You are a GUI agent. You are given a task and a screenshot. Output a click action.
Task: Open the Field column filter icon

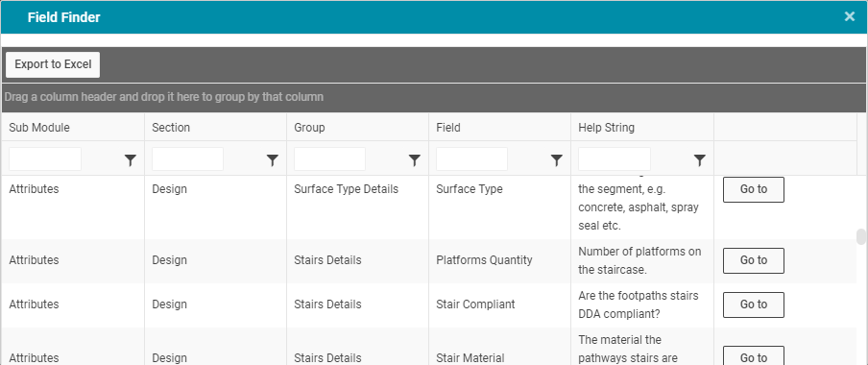[x=557, y=160]
